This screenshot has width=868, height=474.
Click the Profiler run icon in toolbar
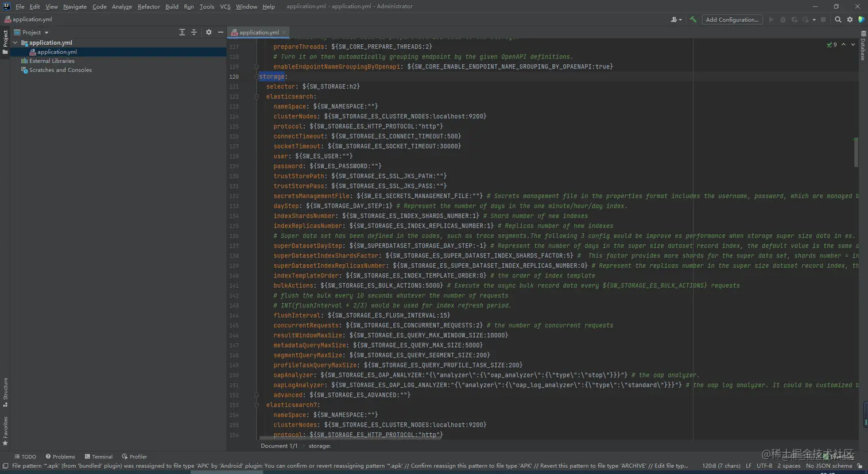tap(806, 20)
